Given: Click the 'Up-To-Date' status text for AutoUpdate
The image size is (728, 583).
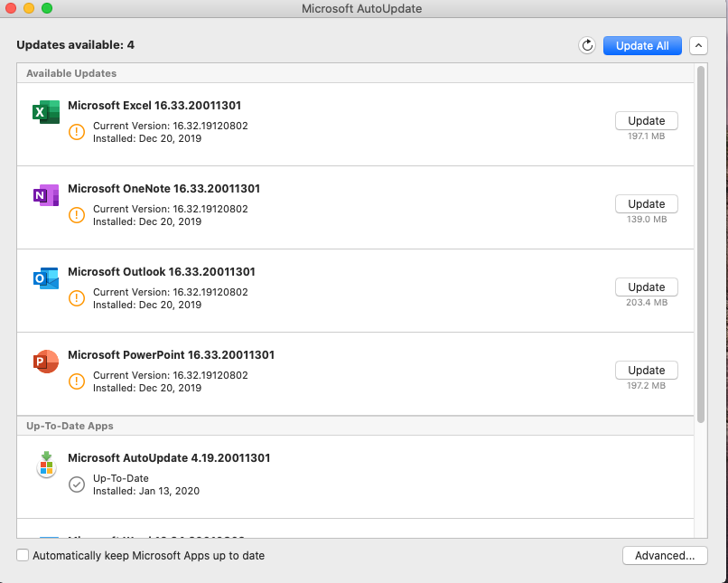Looking at the screenshot, I should coord(121,478).
